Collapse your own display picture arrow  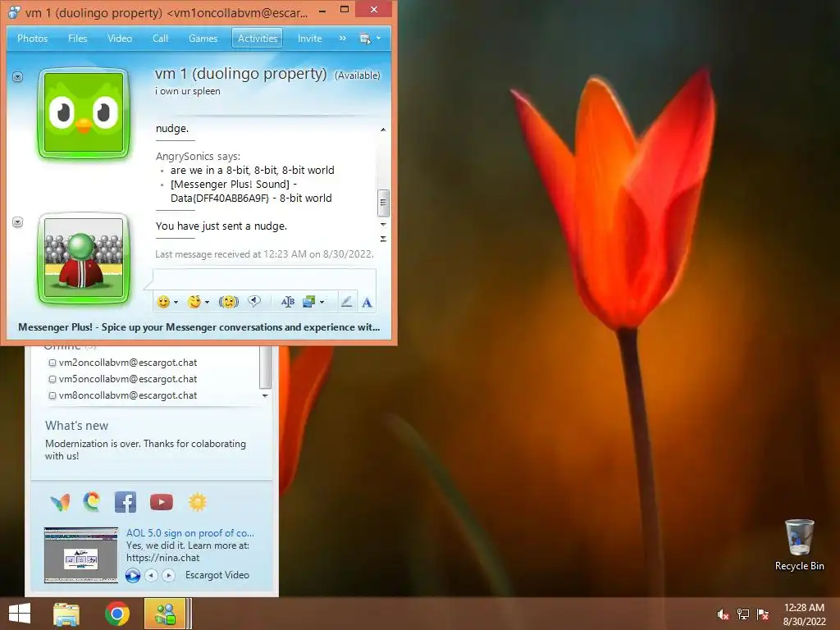pyautogui.click(x=18, y=222)
